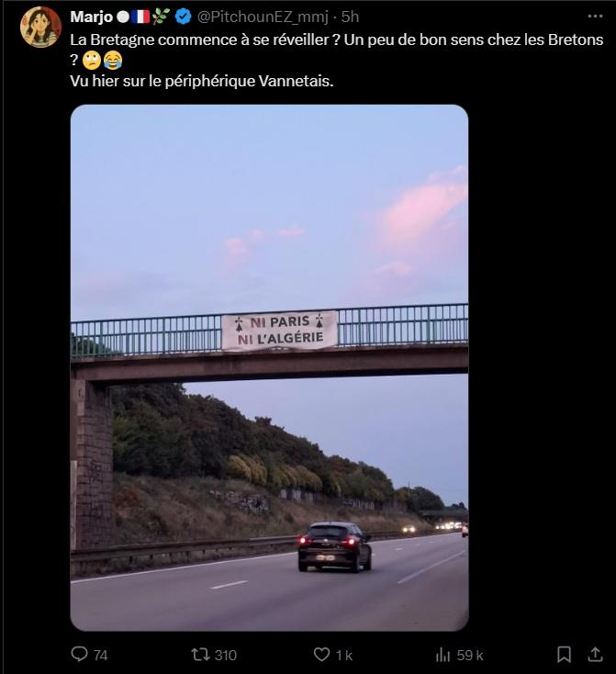Bookmark this post
The width and height of the screenshot is (616, 674).
pyautogui.click(x=564, y=655)
